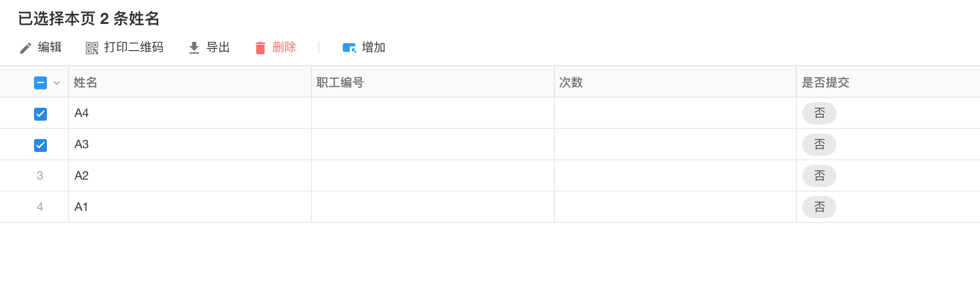This screenshot has width=980, height=303.
Task: Click the download export icon
Action: 193,47
